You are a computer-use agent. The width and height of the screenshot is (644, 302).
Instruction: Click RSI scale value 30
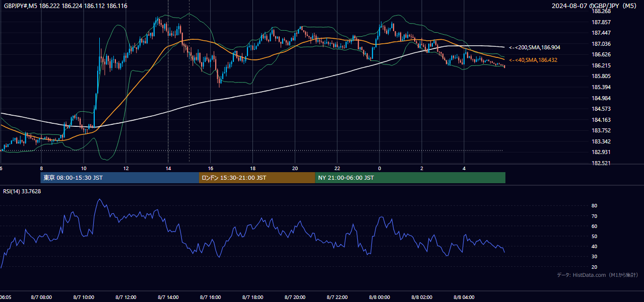pyautogui.click(x=595, y=257)
